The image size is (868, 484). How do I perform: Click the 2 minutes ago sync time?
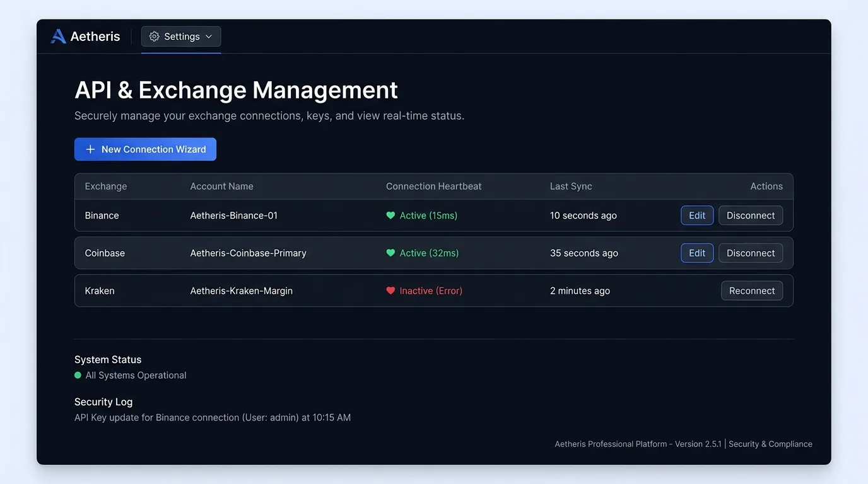tap(580, 291)
